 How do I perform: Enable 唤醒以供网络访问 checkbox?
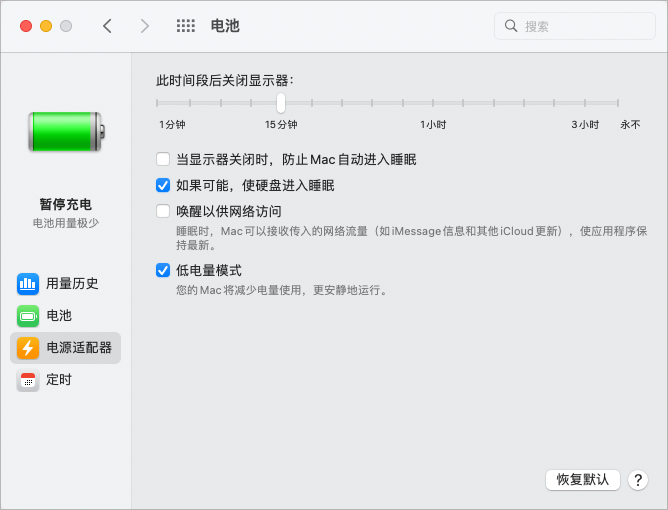coord(163,211)
